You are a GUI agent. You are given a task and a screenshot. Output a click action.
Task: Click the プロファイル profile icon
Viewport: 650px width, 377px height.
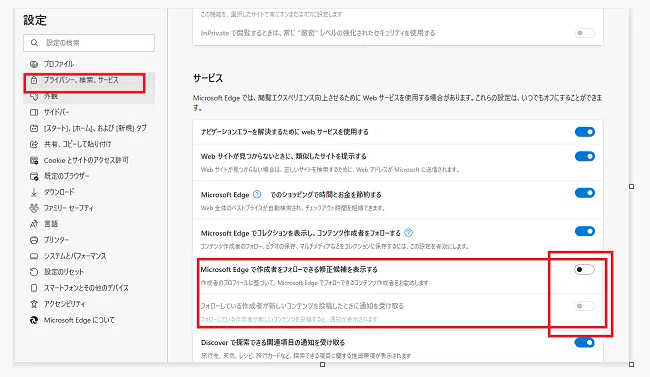pyautogui.click(x=34, y=64)
